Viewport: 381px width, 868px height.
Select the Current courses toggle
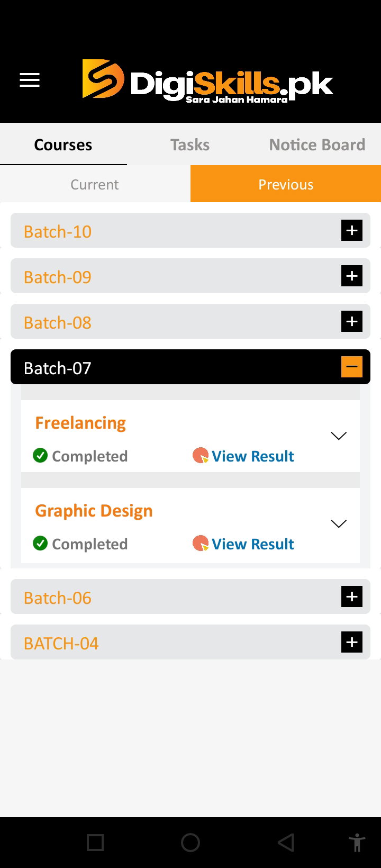95,184
